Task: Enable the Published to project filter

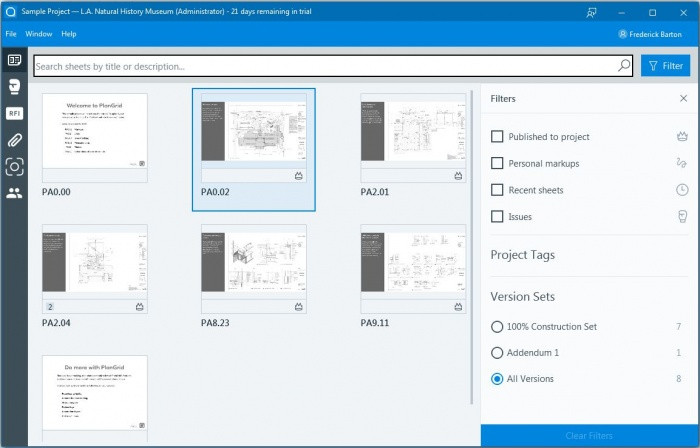Action: point(497,137)
